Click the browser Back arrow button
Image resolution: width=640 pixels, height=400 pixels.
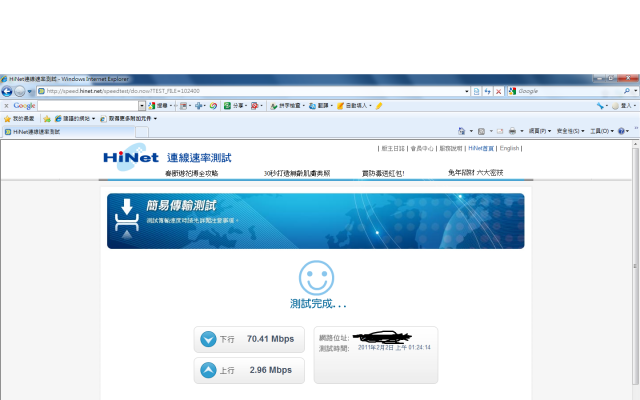point(7,91)
